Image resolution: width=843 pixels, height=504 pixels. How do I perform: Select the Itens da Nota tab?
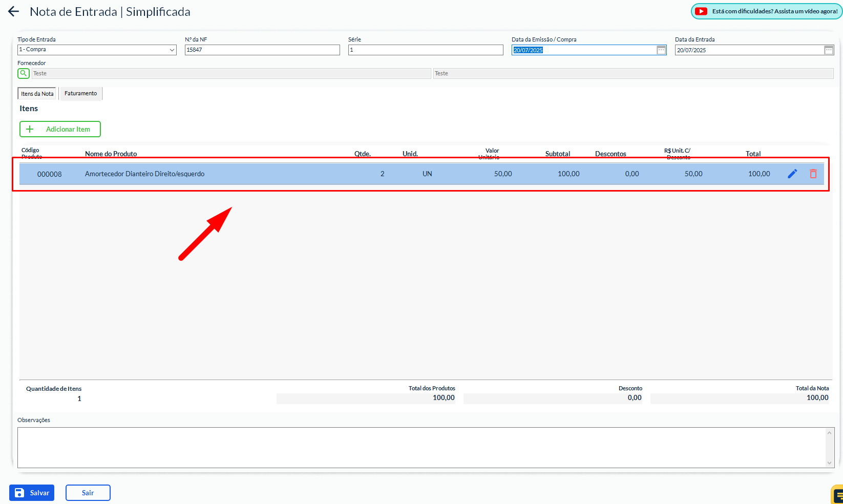(x=37, y=94)
